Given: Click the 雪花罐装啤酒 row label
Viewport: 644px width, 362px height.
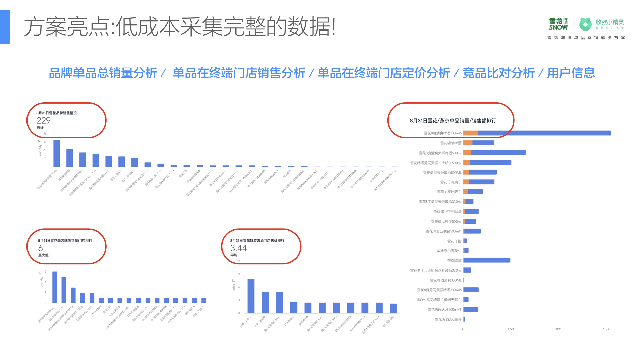Looking at the screenshot, I should pos(451,143).
